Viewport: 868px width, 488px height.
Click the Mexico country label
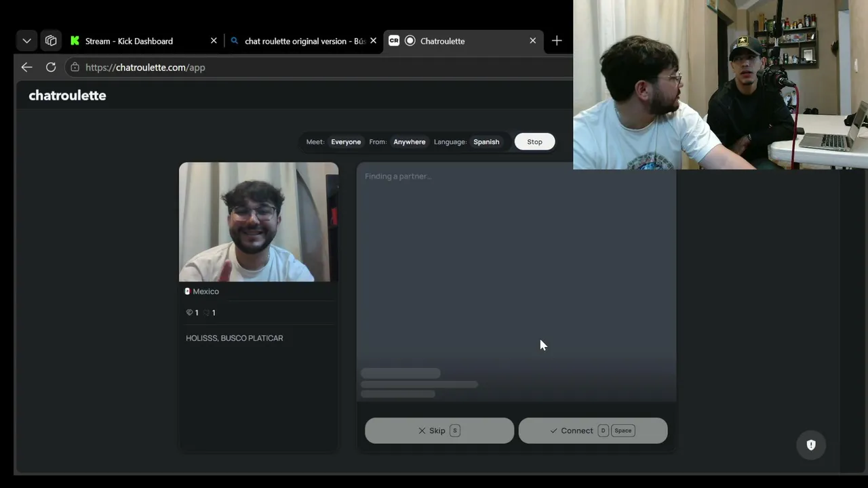(205, 291)
